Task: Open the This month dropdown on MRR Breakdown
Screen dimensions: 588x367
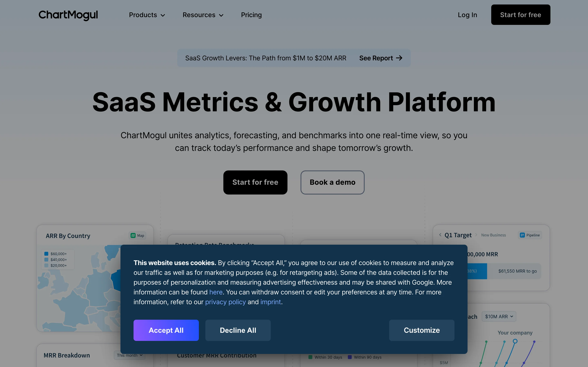Action: (129, 355)
